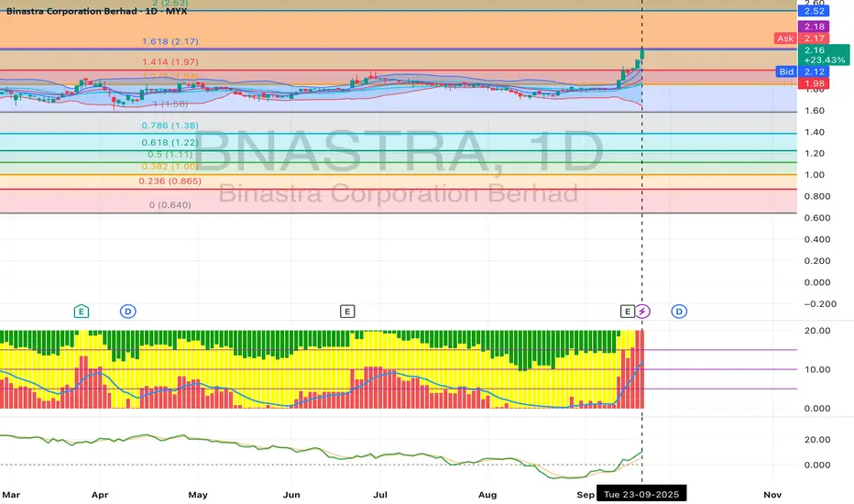
Task: Click the blue Bid 2.12 price label
Action: click(x=803, y=71)
